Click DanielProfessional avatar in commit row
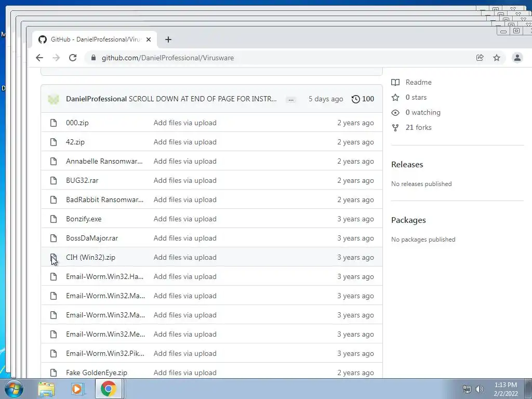Screen dimensions: 532x399 (x=54, y=99)
